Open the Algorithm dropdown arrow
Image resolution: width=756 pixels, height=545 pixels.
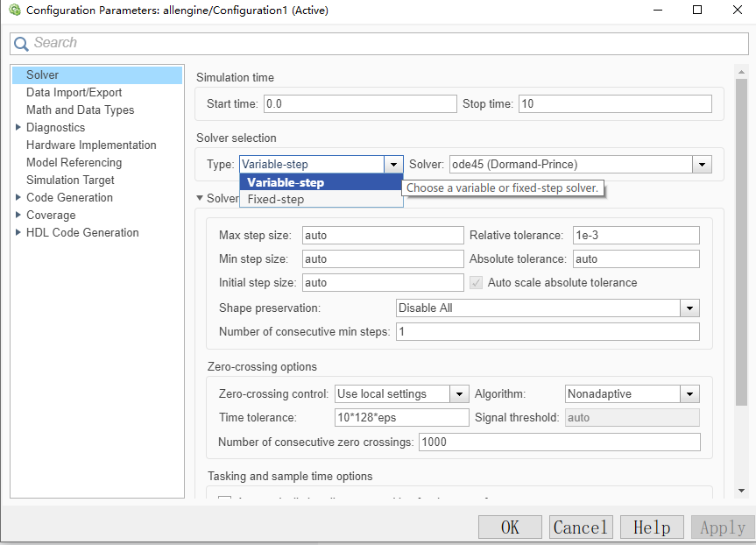pos(689,393)
